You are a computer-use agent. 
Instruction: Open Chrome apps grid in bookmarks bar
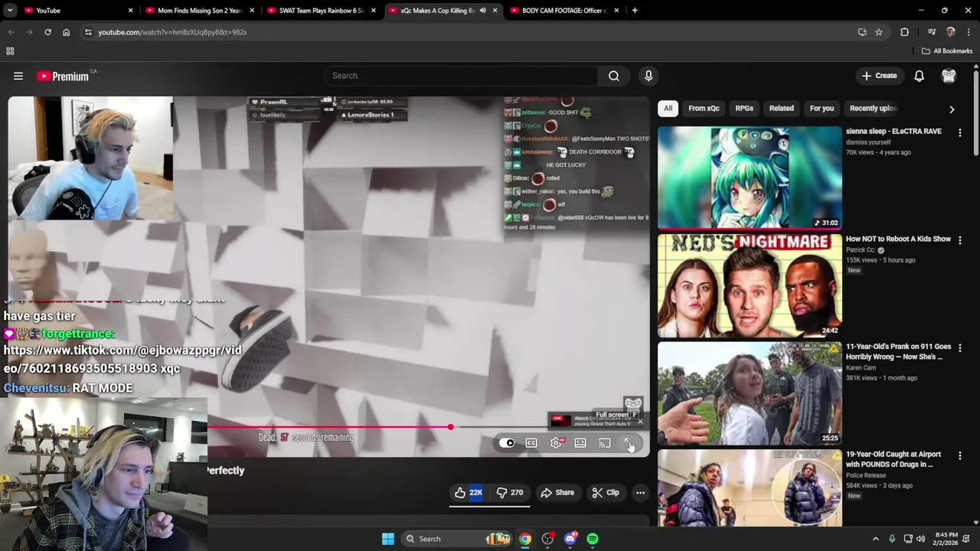pyautogui.click(x=10, y=51)
